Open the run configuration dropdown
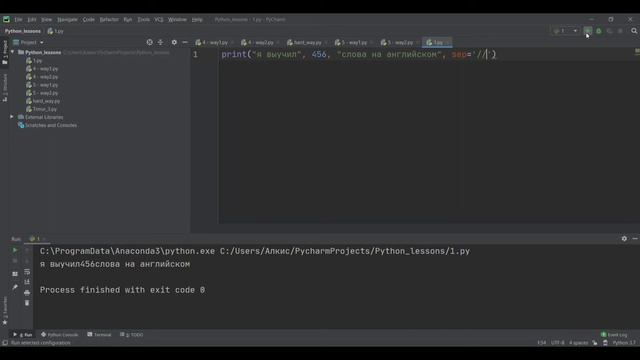The image size is (640, 360). pyautogui.click(x=565, y=31)
